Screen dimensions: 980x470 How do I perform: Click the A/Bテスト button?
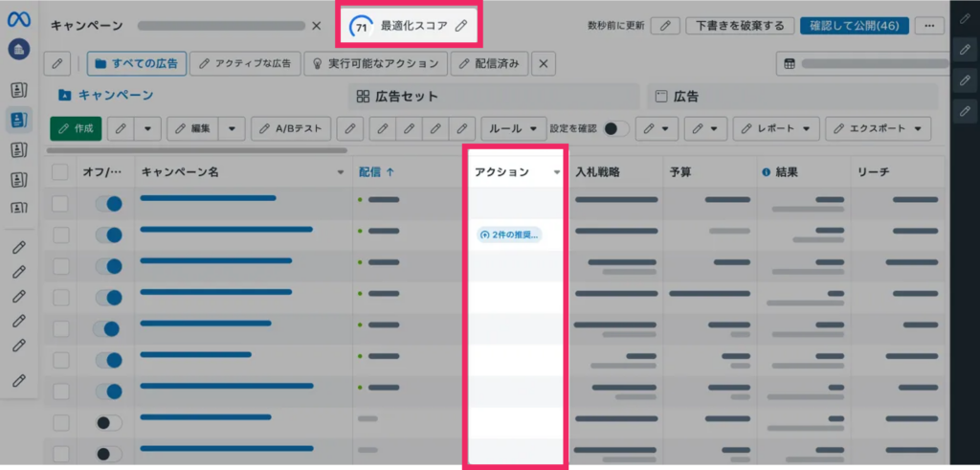[291, 128]
